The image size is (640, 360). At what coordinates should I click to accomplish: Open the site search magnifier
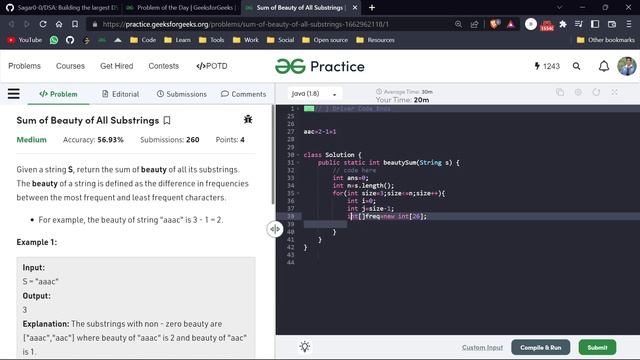click(576, 66)
